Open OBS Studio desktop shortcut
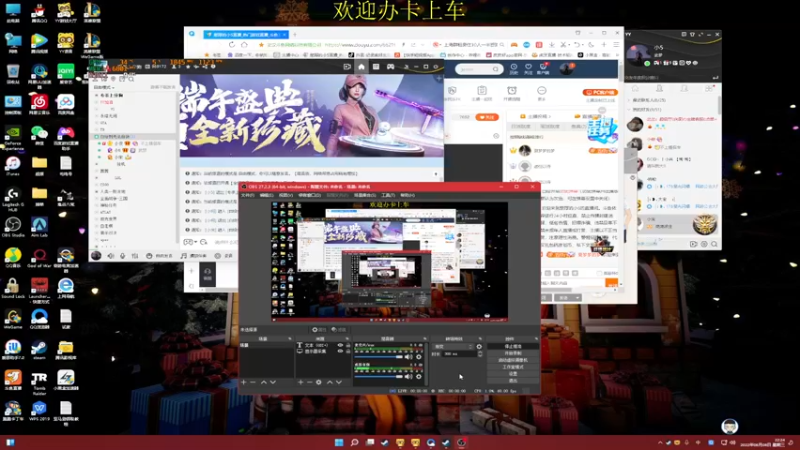The height and width of the screenshot is (450, 800). [x=13, y=227]
